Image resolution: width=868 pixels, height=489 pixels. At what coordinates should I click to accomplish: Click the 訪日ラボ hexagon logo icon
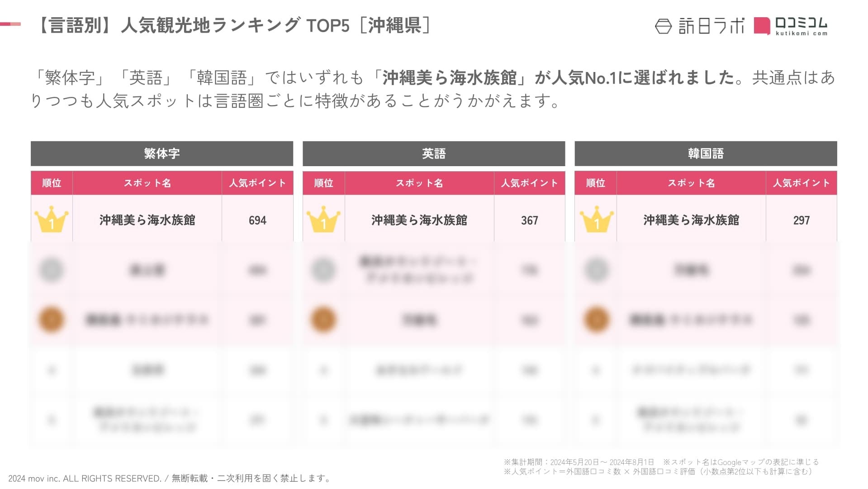click(663, 26)
